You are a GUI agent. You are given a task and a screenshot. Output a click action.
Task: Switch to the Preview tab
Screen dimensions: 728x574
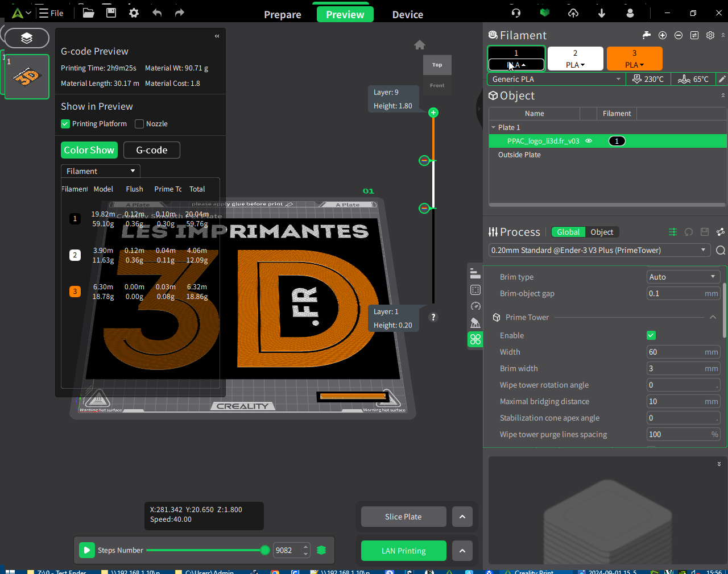pyautogui.click(x=345, y=15)
